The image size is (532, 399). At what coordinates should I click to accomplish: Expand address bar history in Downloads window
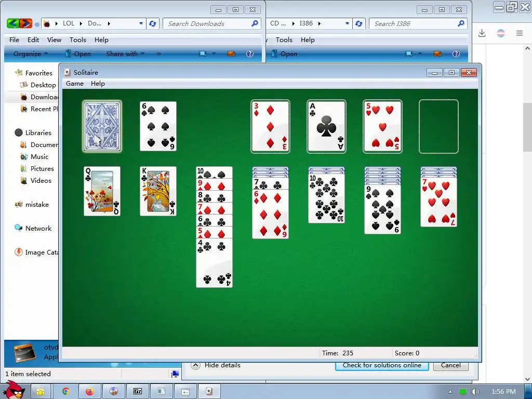(x=141, y=23)
